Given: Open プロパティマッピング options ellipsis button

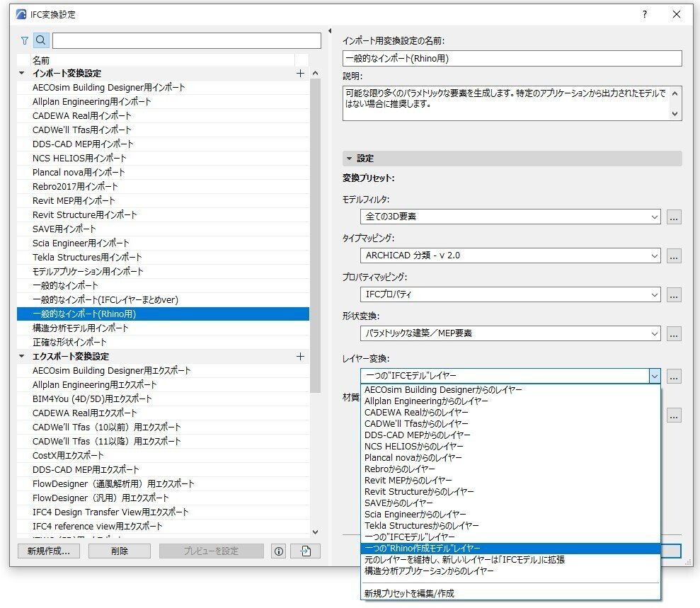Looking at the screenshot, I should [x=674, y=295].
